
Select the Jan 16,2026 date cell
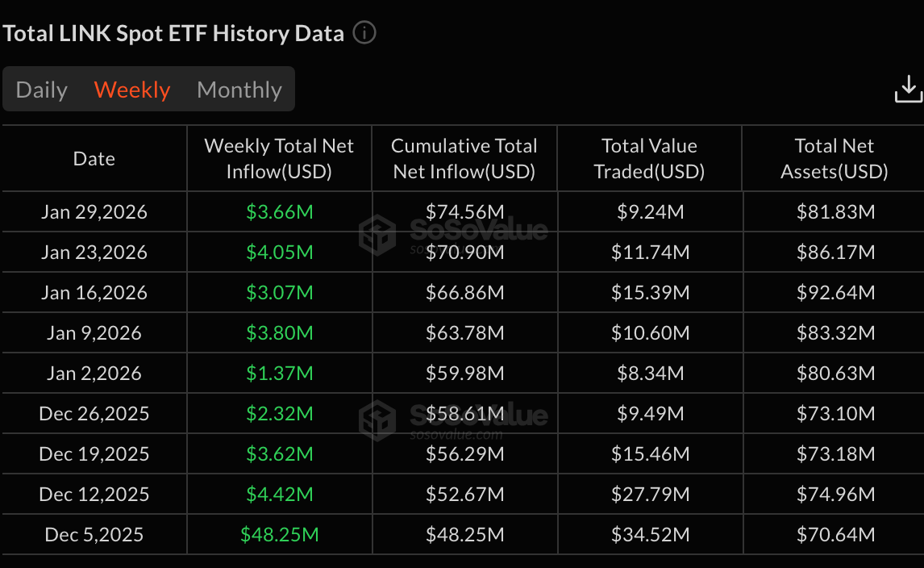point(94,293)
